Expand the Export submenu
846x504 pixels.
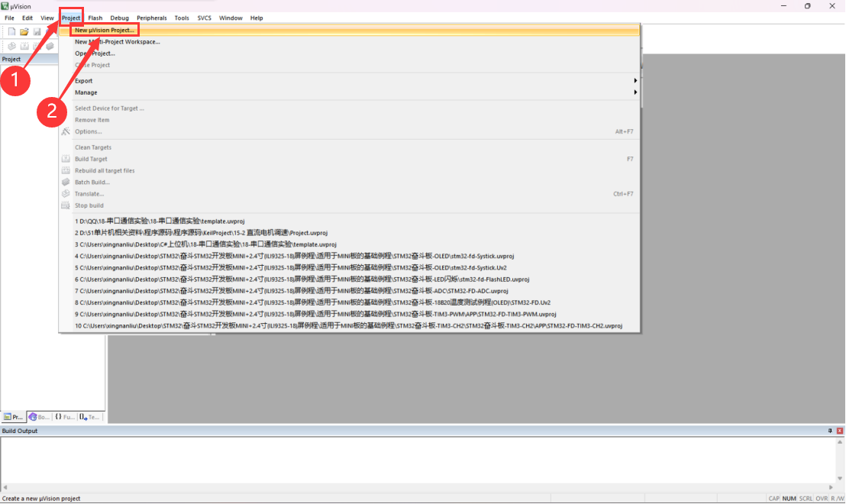coord(349,81)
